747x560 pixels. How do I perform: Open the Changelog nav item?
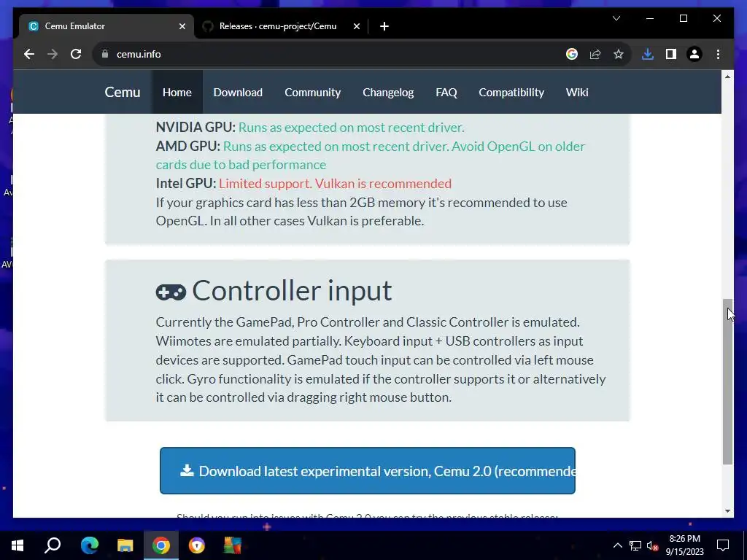pyautogui.click(x=388, y=93)
